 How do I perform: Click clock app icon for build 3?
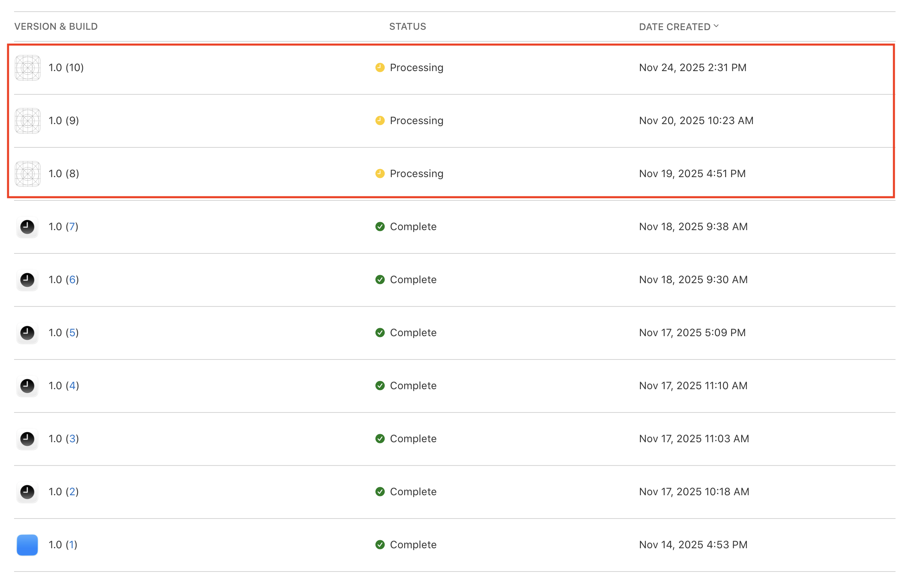point(27,439)
